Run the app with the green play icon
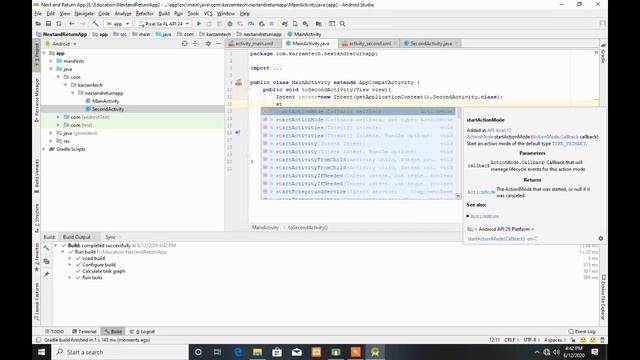The height and width of the screenshot is (360, 640). tap(199, 24)
